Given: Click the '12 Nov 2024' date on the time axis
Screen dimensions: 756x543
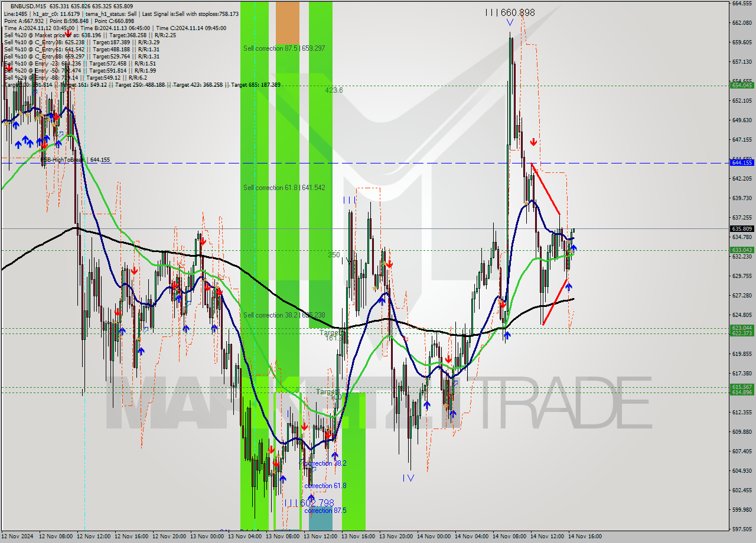Looking at the screenshot, I should tap(18, 537).
